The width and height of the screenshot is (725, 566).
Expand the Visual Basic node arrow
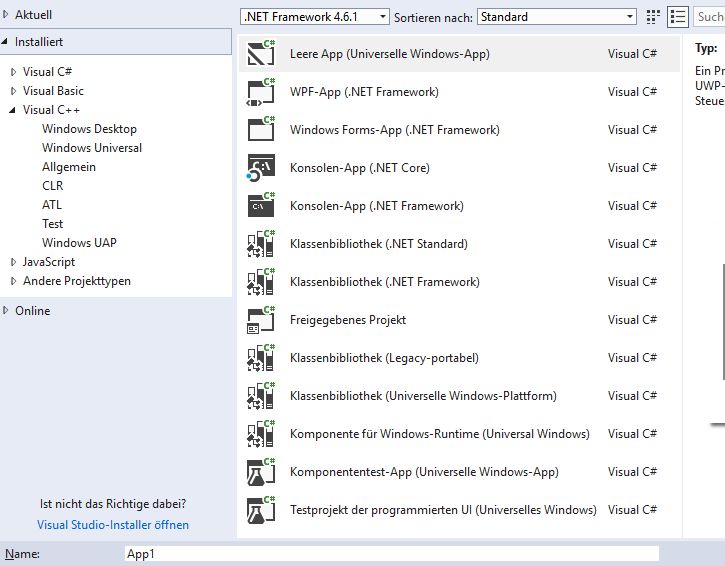(x=13, y=91)
